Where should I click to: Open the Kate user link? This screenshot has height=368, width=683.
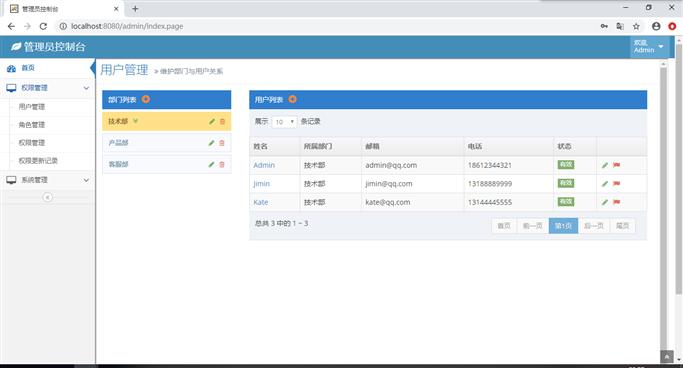(260, 202)
